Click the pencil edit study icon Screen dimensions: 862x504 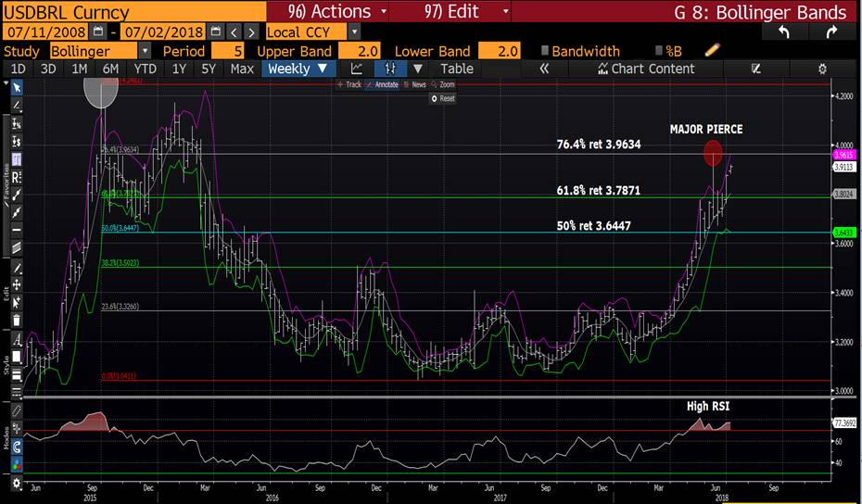(712, 51)
